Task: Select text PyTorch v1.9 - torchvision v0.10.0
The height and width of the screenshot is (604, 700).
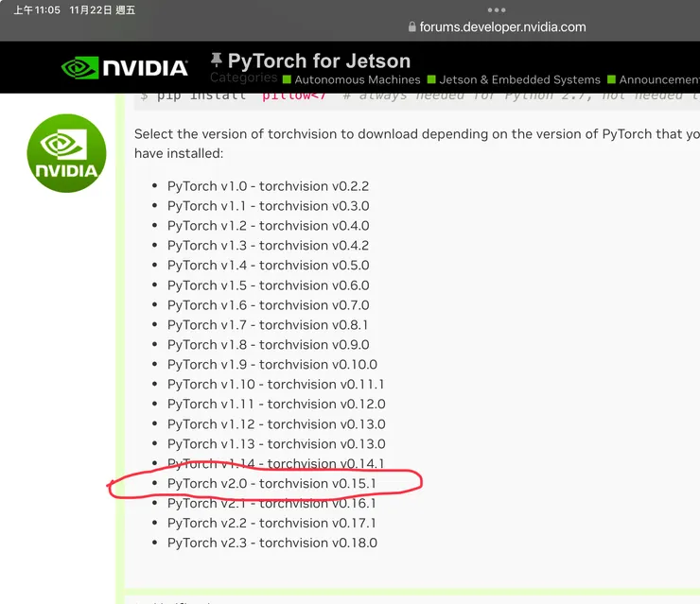Action: point(271,365)
